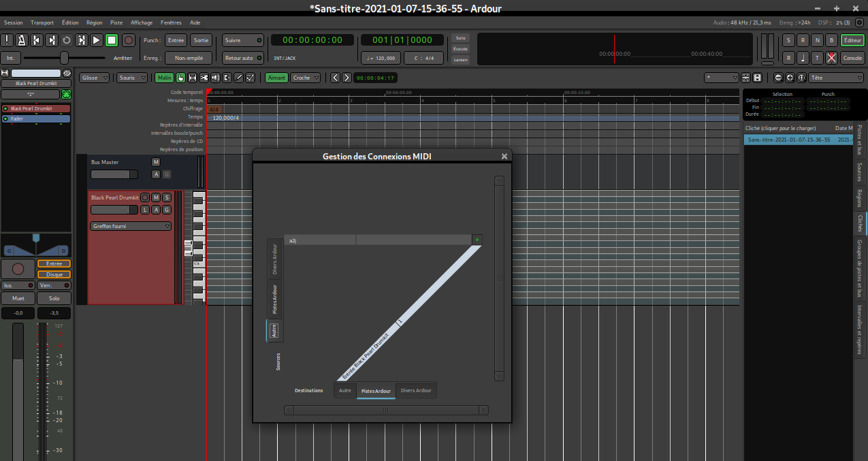Toggle the Suivre follow-playhead option
Viewport: 868px width, 461px height.
click(243, 40)
